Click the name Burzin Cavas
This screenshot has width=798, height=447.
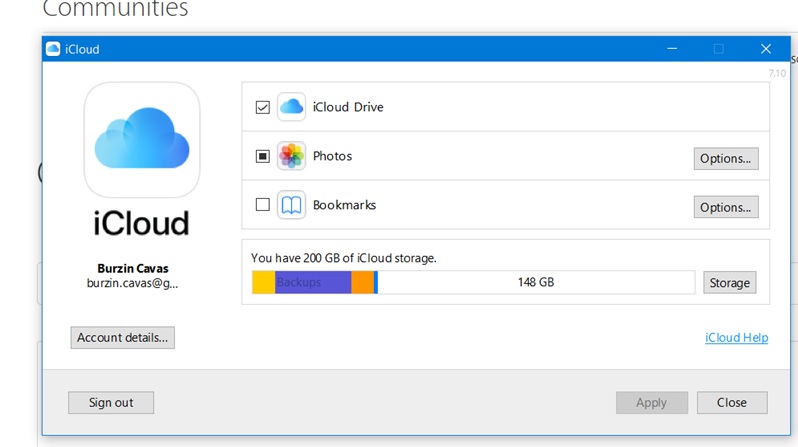(x=133, y=268)
